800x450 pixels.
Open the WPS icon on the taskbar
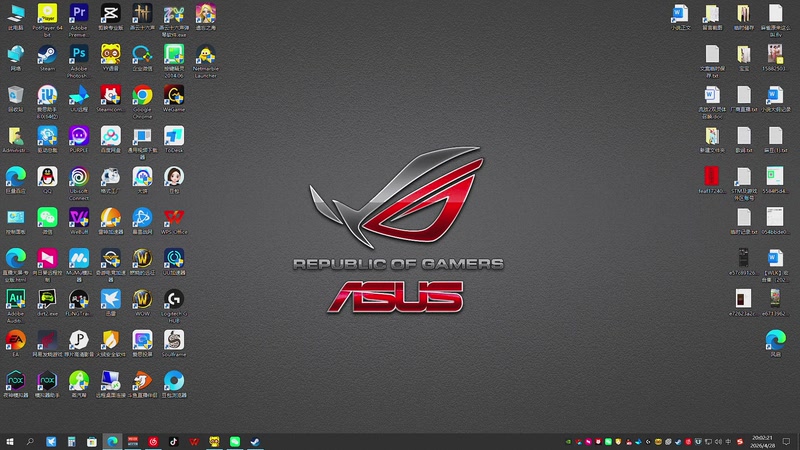click(194, 442)
